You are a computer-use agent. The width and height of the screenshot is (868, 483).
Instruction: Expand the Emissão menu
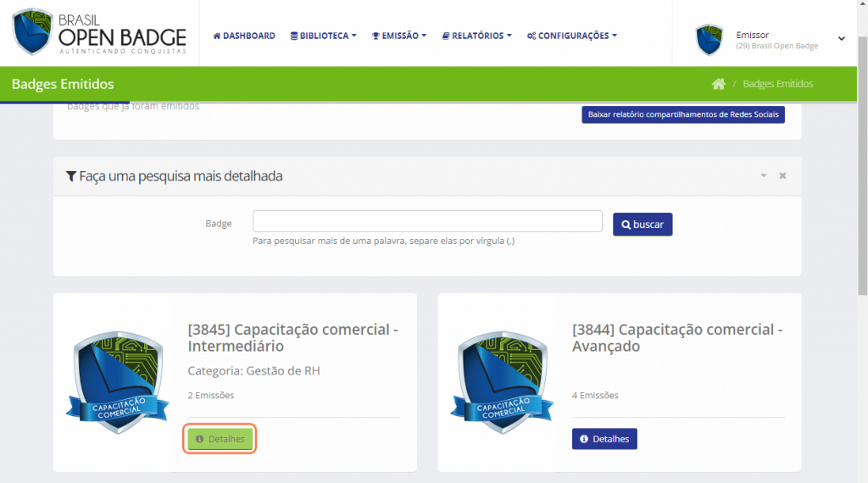tap(399, 36)
